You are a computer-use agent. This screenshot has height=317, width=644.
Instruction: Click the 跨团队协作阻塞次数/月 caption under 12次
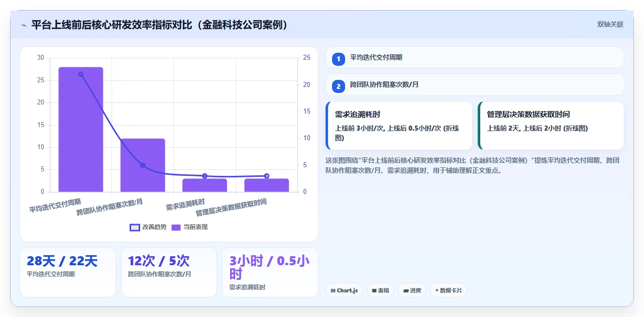coord(160,274)
